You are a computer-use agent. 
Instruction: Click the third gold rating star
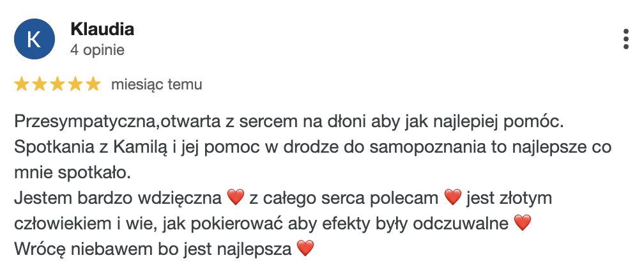tap(57, 84)
